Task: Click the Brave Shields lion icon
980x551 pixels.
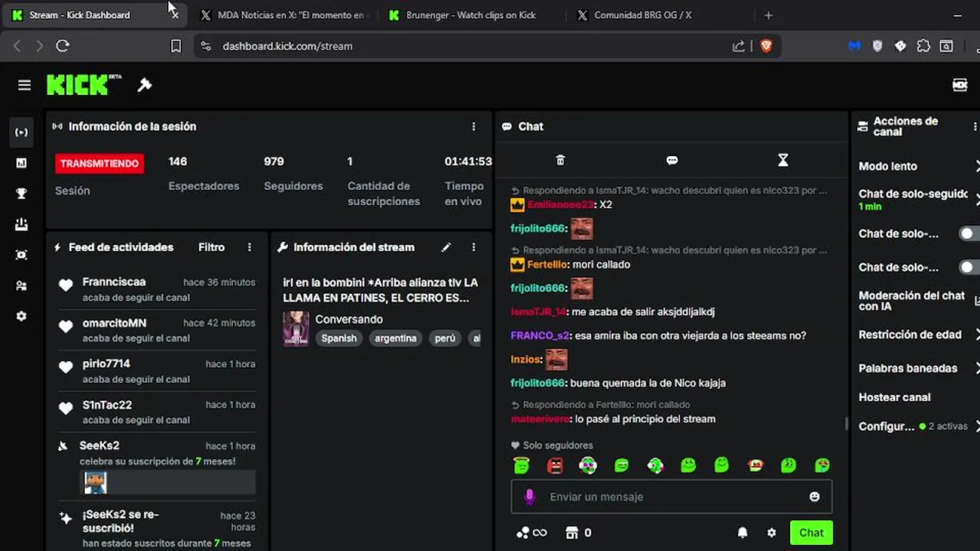Action: pos(766,46)
